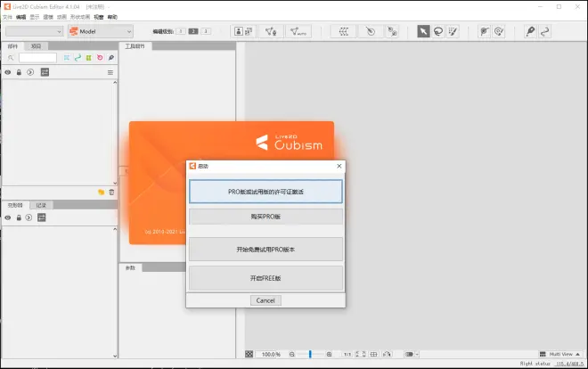Reset canvas zoom to 1:1

tap(347, 354)
